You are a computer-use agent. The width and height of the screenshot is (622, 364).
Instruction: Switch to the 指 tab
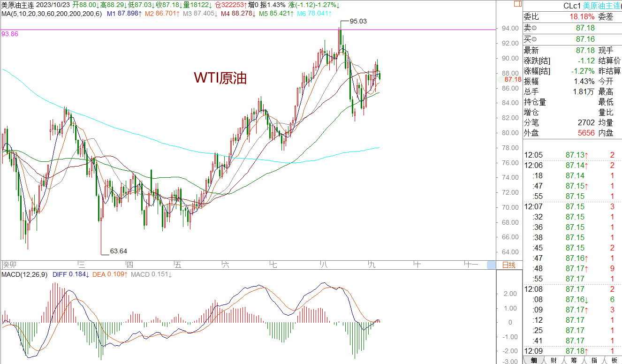(594, 360)
